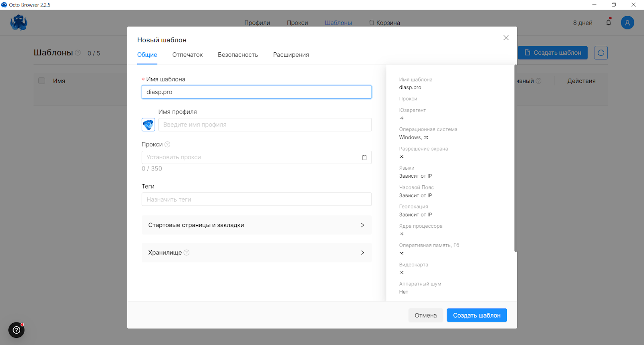Image resolution: width=644 pixels, height=345 pixels.
Task: Toggle the select-all checkbox in templates table
Action: [41, 81]
